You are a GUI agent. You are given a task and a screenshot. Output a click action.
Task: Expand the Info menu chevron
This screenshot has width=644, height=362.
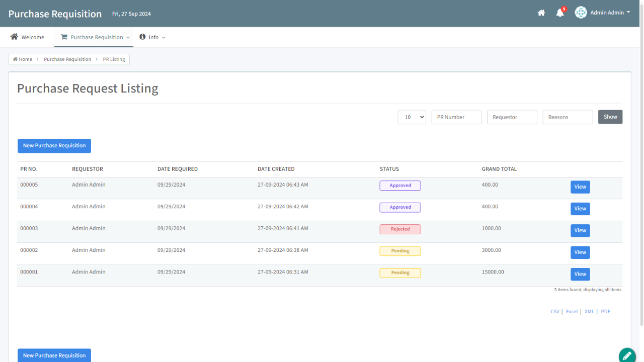(x=164, y=38)
